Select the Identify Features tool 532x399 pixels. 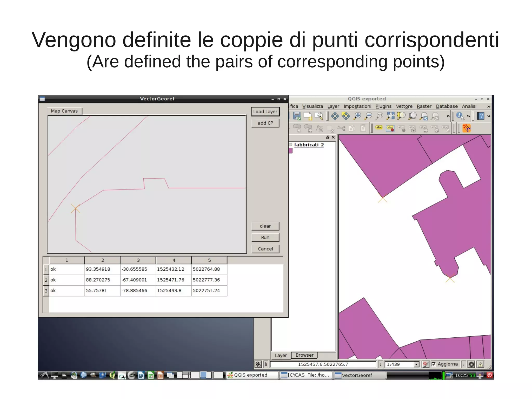click(x=460, y=116)
